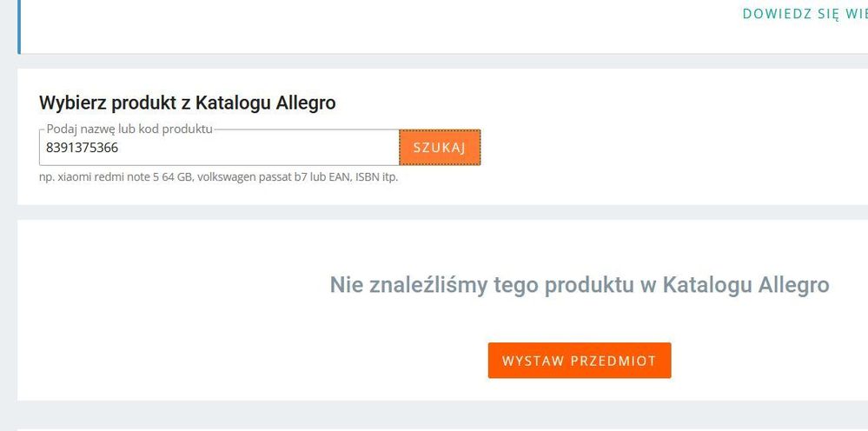This screenshot has height=431, width=868.
Task: Click the gray gap below the search panel
Action: click(x=434, y=212)
